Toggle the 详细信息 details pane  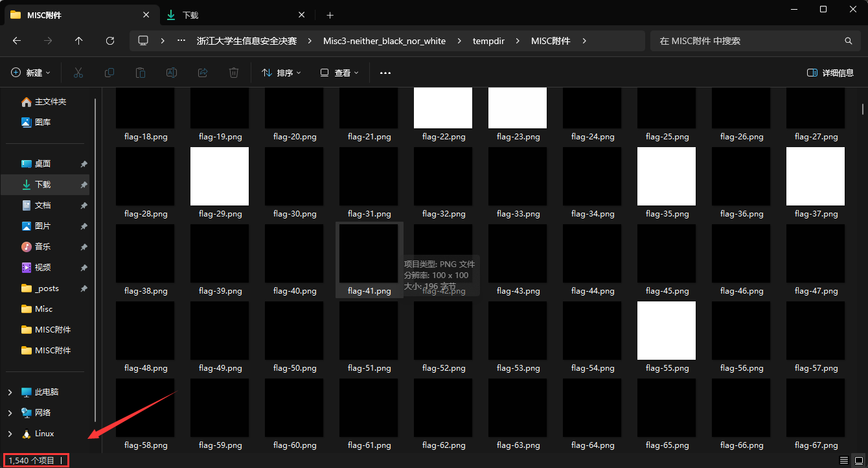click(830, 73)
